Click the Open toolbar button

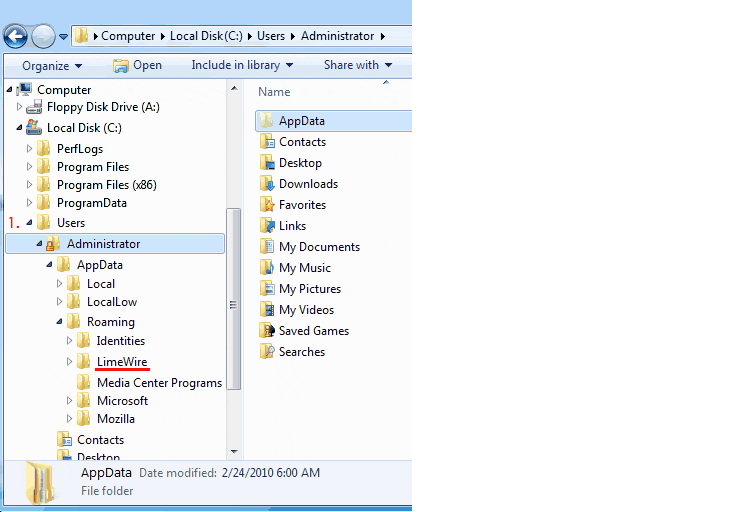137,66
